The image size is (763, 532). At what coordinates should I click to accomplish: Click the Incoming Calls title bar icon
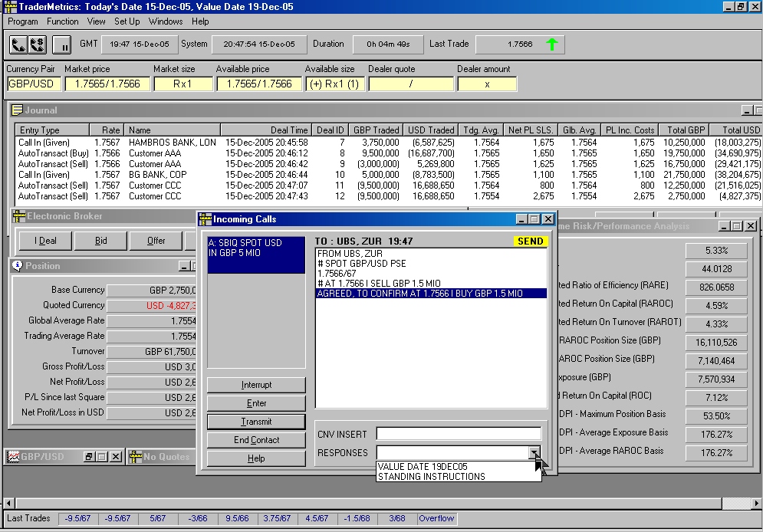click(205, 219)
